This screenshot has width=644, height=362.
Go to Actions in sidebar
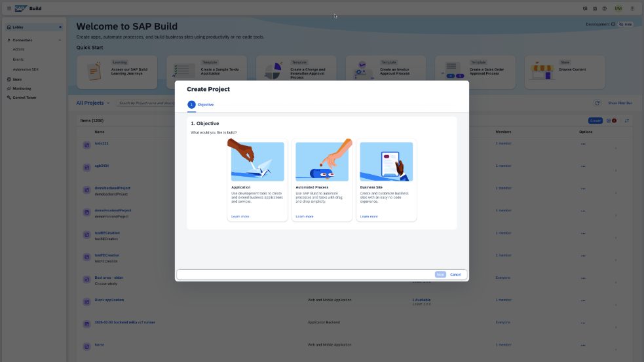[x=18, y=49]
